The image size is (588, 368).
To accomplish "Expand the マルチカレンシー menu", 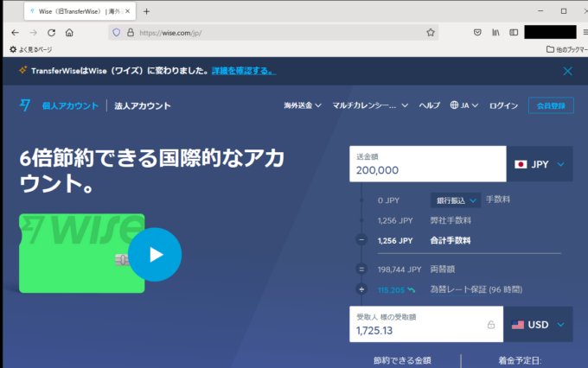I will tap(370, 105).
